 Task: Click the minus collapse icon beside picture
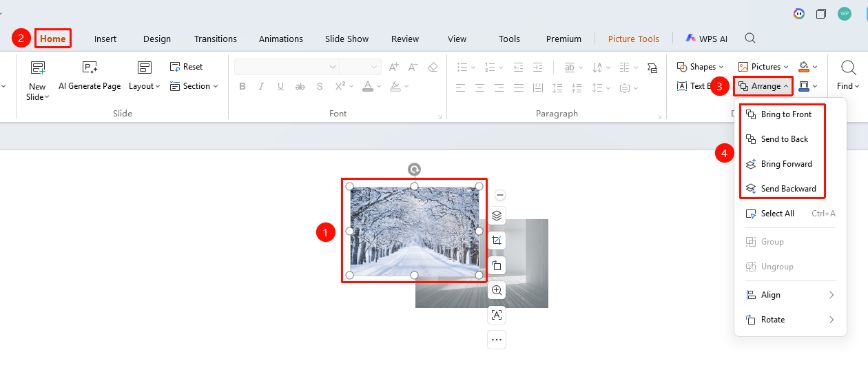(501, 195)
